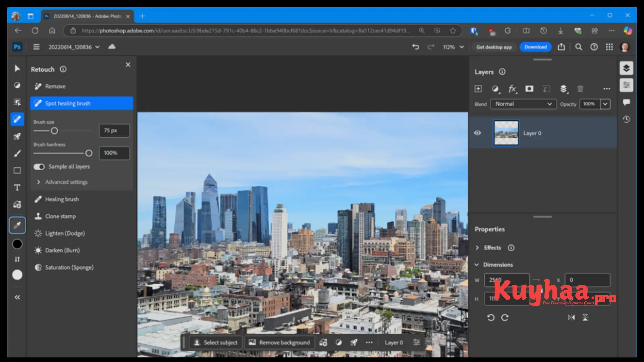Open the version history rail icon
Viewport: 644px width, 362px height.
coord(626,119)
